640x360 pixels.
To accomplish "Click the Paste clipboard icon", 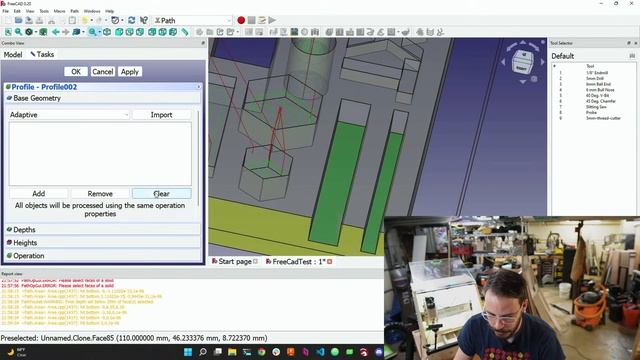I will pos(72,20).
